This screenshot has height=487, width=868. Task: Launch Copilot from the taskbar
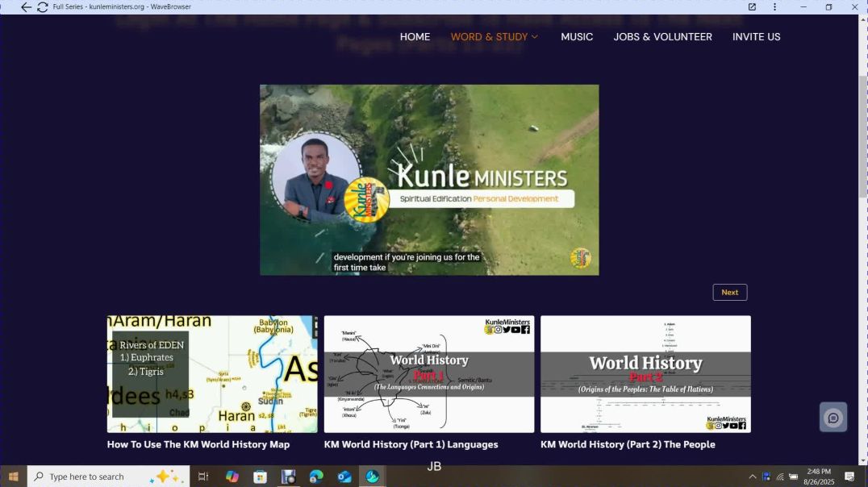(x=232, y=476)
